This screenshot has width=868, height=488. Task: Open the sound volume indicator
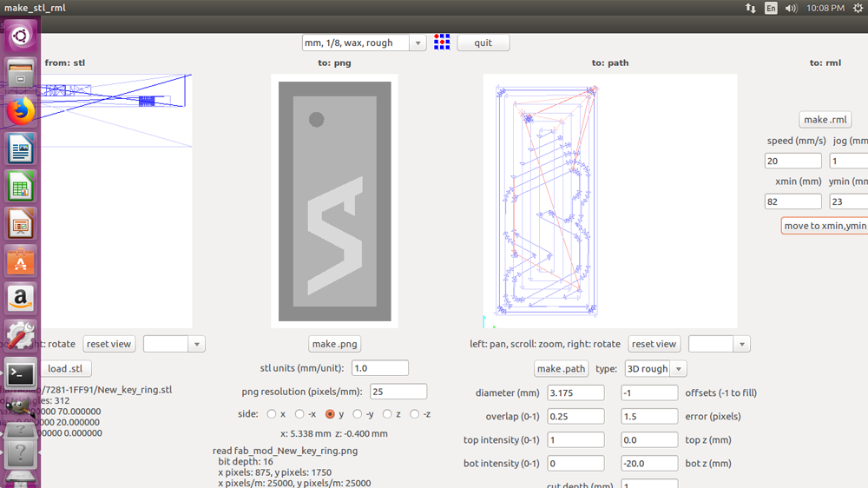coord(791,8)
